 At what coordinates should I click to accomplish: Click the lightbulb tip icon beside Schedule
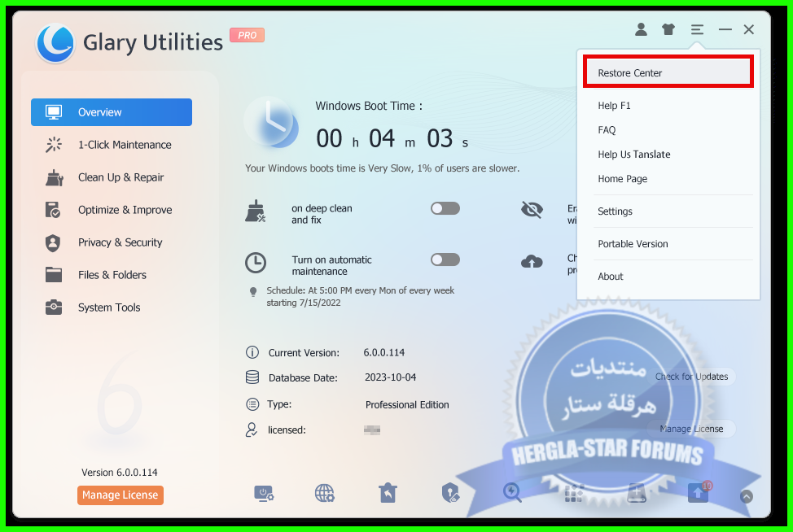tap(253, 291)
